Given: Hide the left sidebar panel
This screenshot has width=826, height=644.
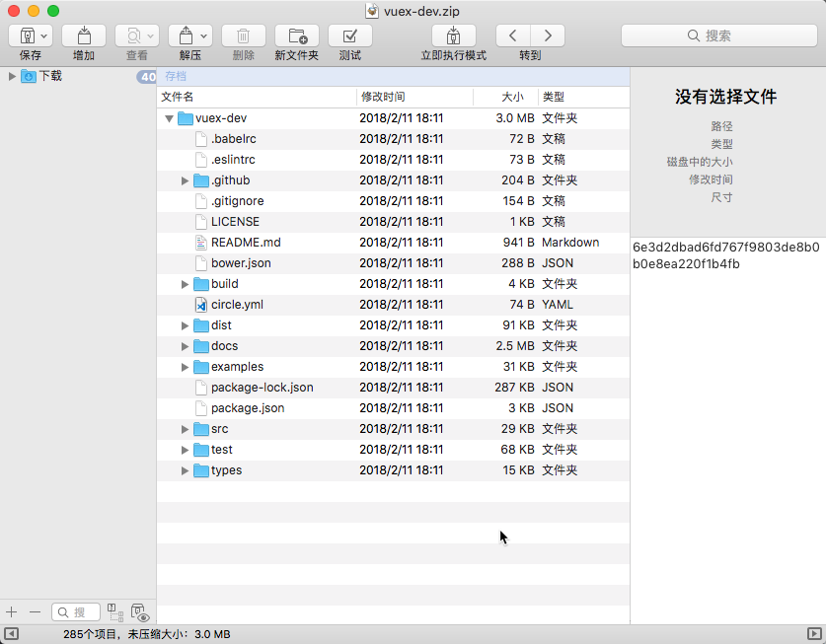Looking at the screenshot, I should point(11,634).
